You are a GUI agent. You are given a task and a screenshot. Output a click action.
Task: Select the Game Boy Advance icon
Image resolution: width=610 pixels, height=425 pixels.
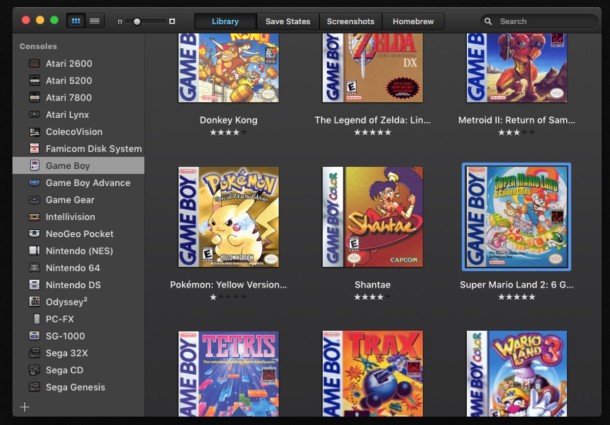pos(34,183)
